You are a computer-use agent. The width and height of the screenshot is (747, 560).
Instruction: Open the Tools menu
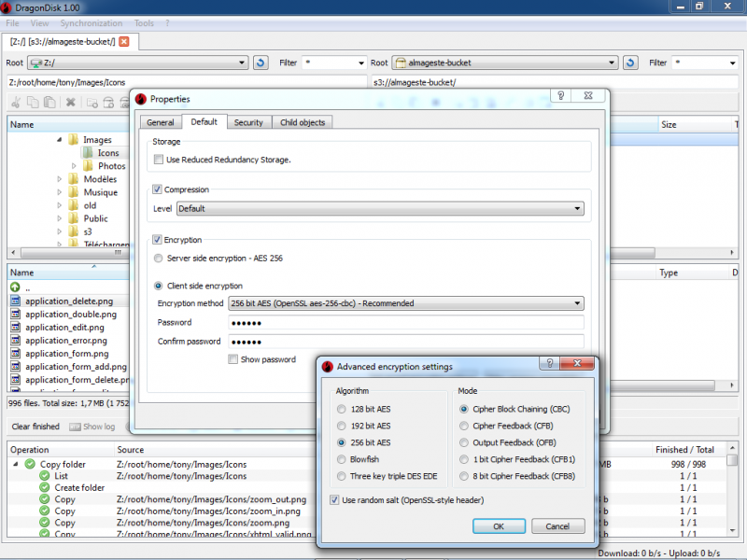(144, 22)
